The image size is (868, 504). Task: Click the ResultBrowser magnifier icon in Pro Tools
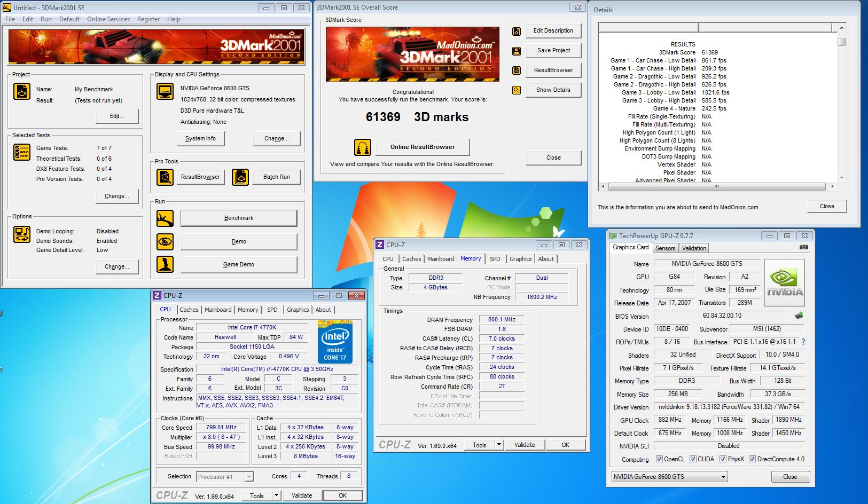tap(165, 177)
